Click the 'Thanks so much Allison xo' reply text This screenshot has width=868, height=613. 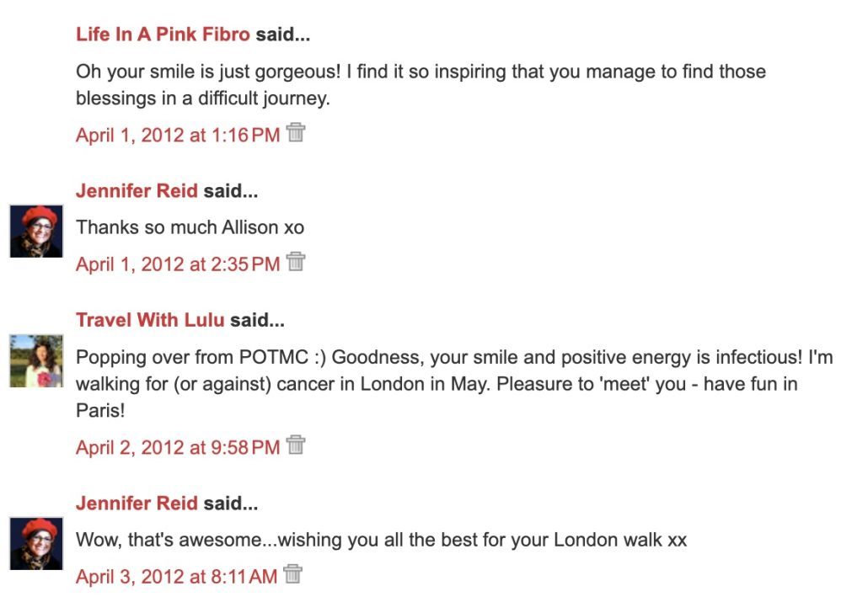(x=190, y=227)
